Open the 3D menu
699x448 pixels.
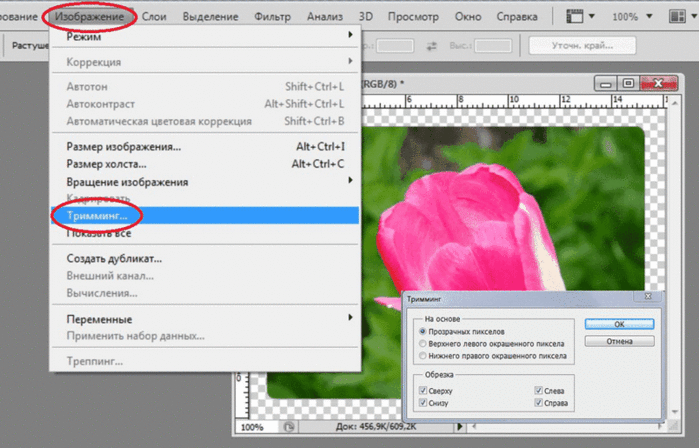(x=366, y=16)
